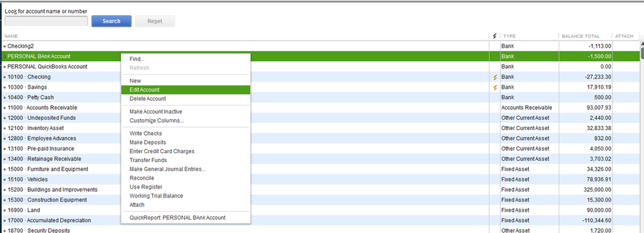Select 13100 · Pre-paid Insurance row
The image size is (644, 233).
point(320,149)
